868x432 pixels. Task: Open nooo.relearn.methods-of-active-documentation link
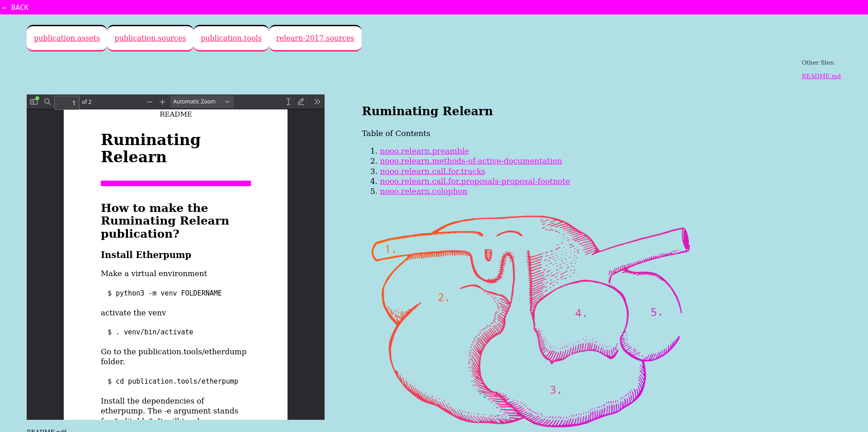pos(471,161)
